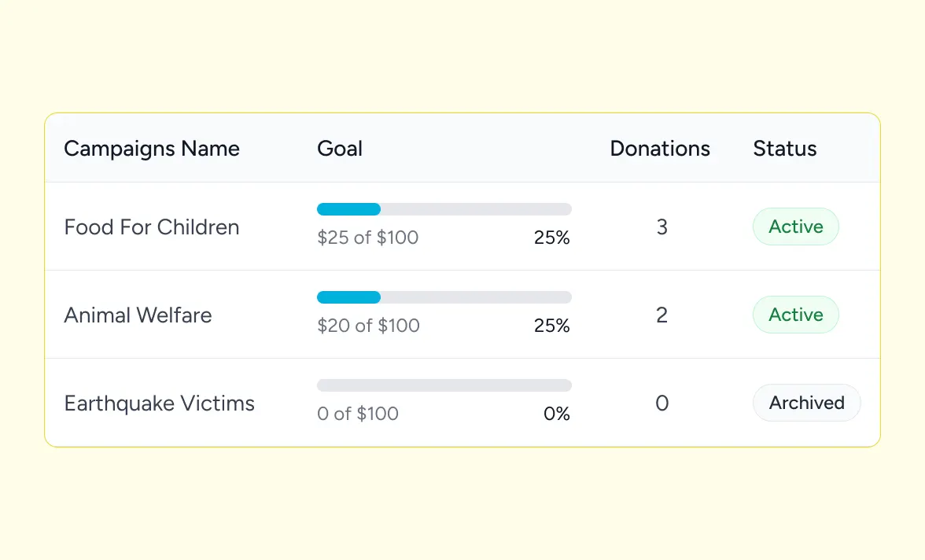Click the Animal Welfare progress bar
This screenshot has height=560, width=925.
444,297
